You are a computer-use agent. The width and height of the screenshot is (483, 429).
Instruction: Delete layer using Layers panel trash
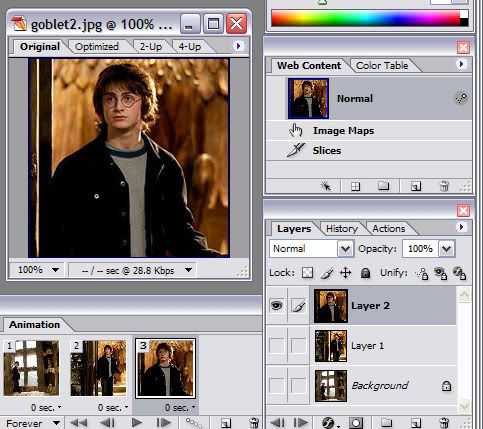pos(444,423)
